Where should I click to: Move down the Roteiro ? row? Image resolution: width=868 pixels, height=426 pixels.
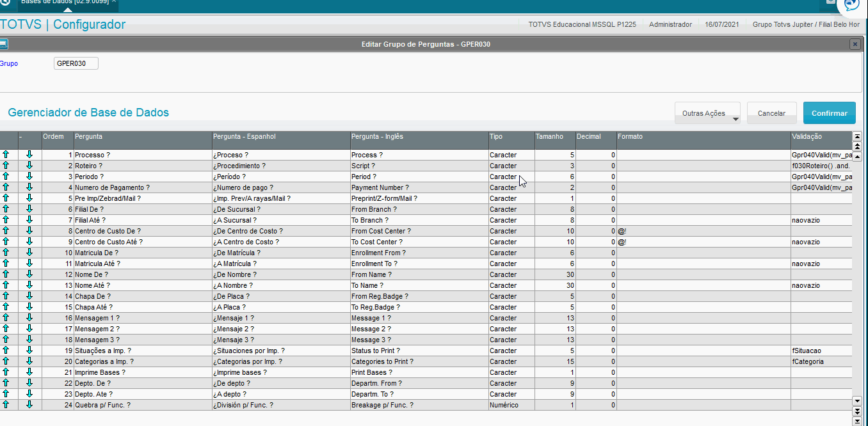click(29, 166)
